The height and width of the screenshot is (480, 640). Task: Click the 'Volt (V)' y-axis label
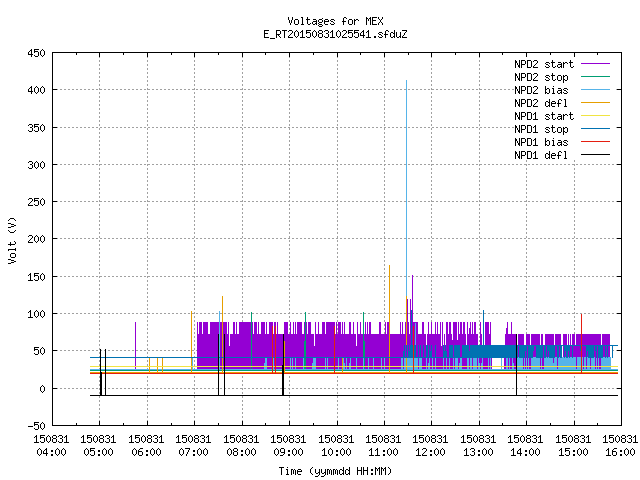click(12, 240)
